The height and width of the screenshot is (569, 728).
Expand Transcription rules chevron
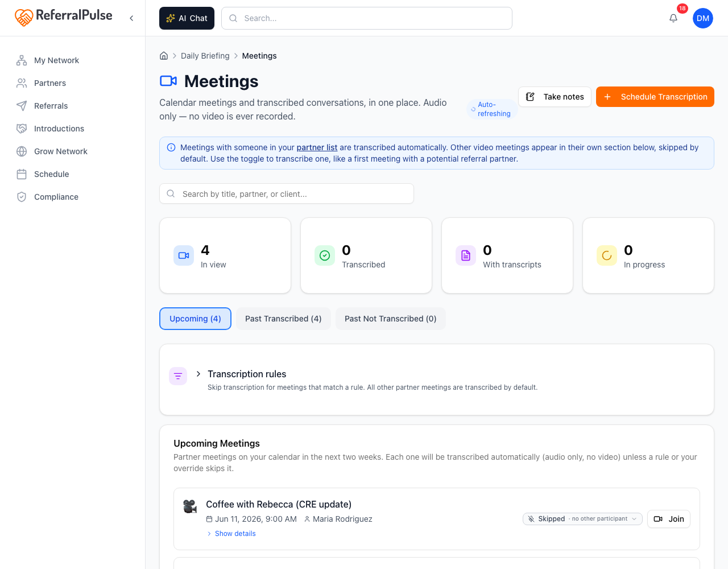click(x=198, y=374)
